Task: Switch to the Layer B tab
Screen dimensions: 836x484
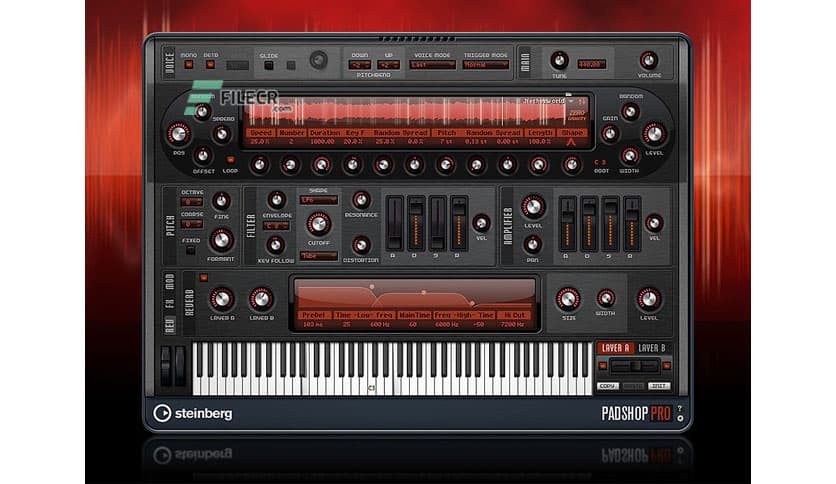Action: tap(650, 348)
